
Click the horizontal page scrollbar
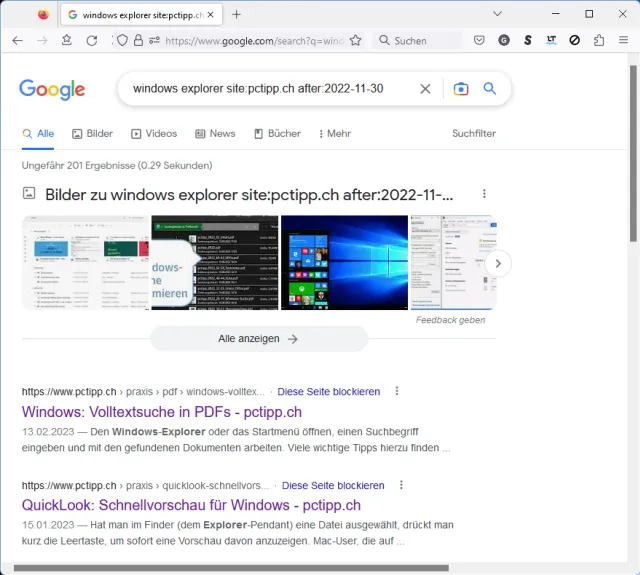[x=231, y=568]
